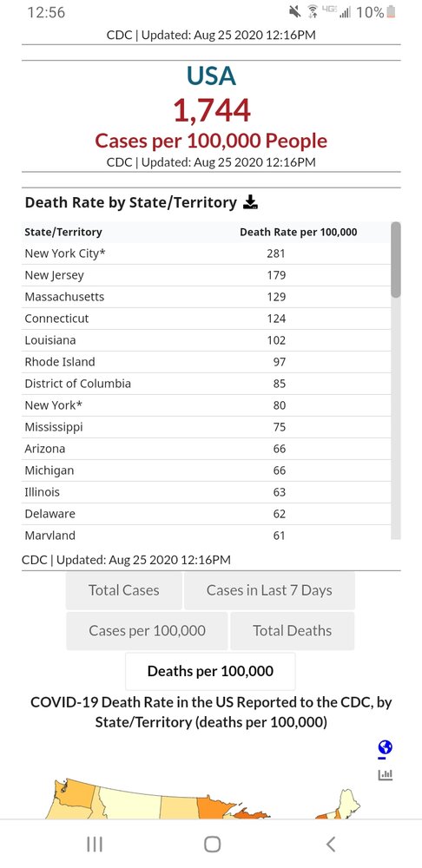Tap the Android home button

click(212, 844)
